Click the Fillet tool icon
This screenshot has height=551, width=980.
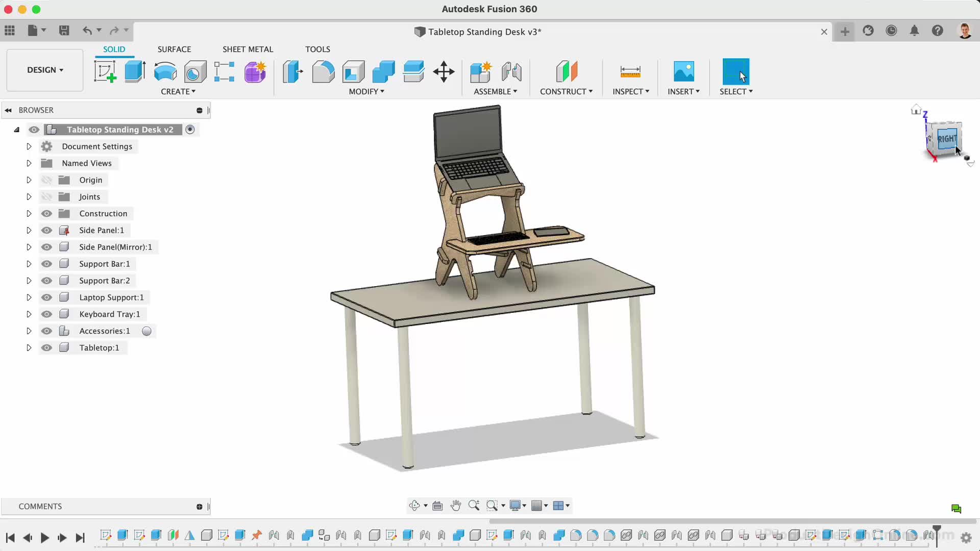coord(323,71)
